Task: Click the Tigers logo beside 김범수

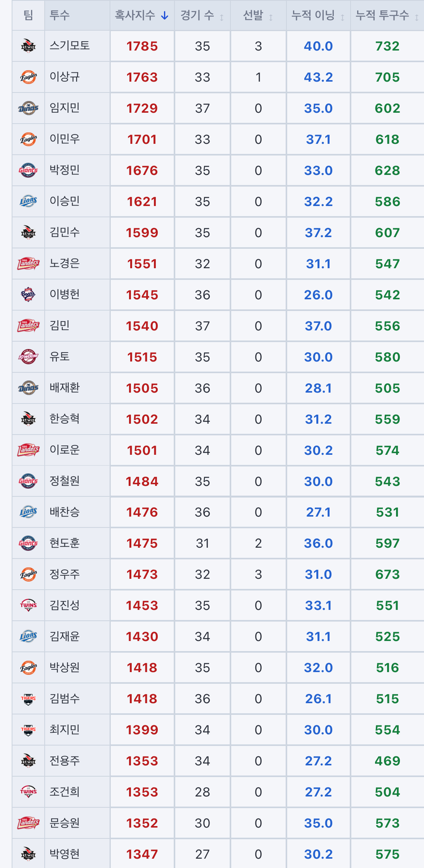Action: [x=28, y=699]
